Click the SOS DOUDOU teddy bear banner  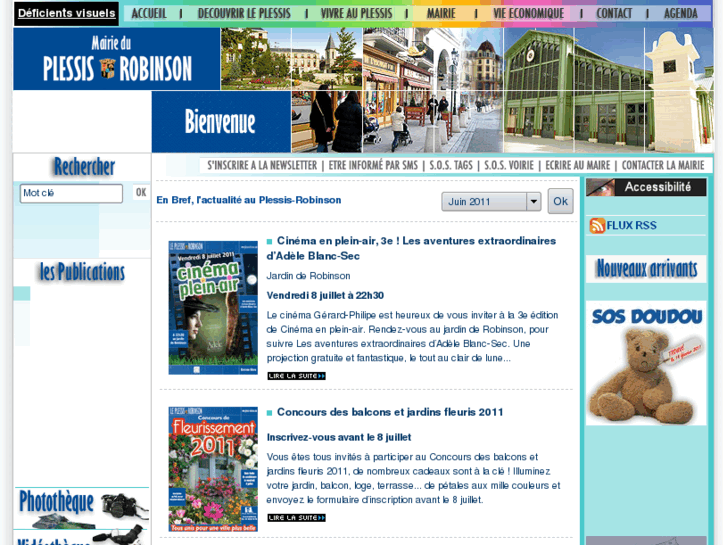(646, 363)
